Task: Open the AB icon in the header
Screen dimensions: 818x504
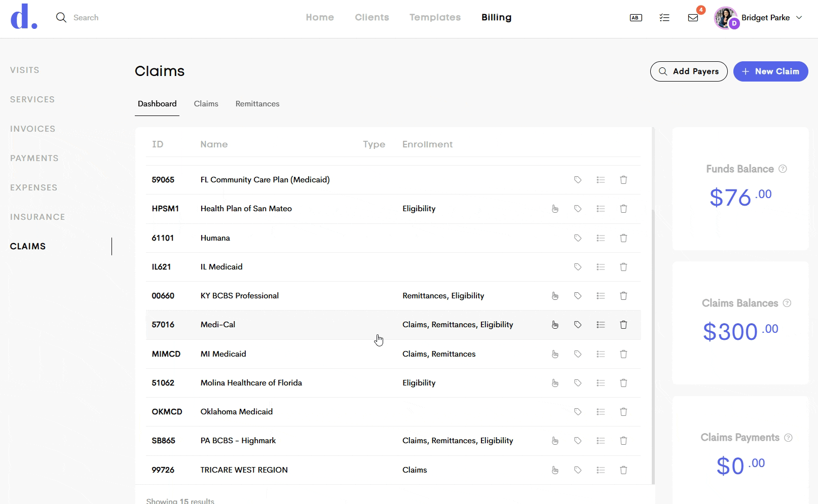Action: (x=636, y=18)
